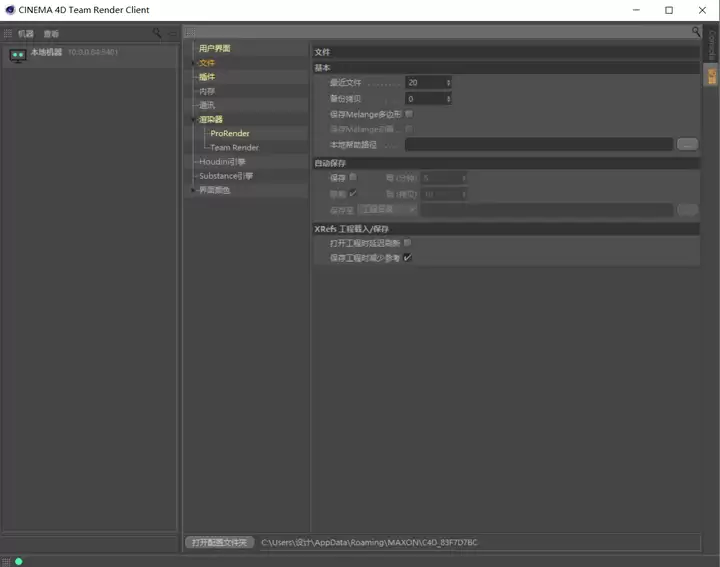Image resolution: width=720 pixels, height=567 pixels.
Task: Click the grip handle atop preferences panel
Action: coord(190,32)
